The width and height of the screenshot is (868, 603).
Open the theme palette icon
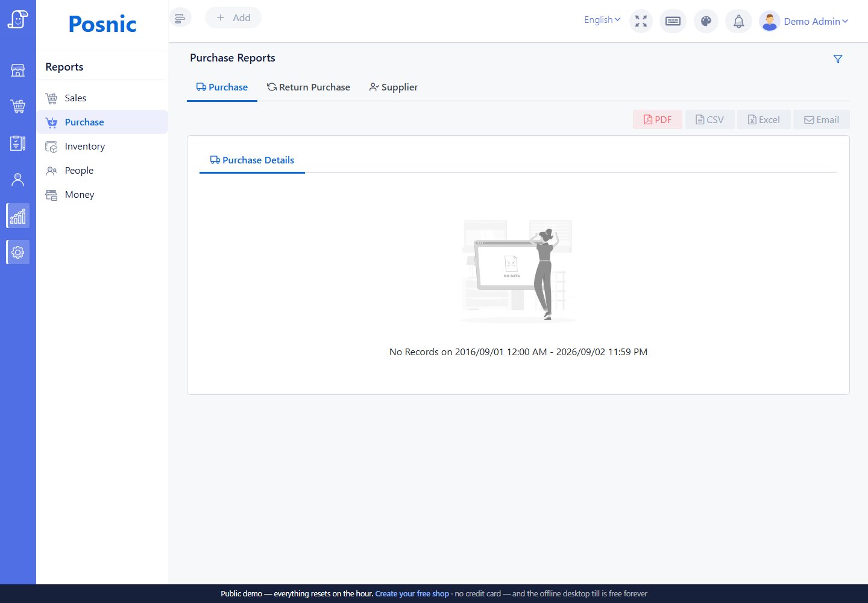706,22
